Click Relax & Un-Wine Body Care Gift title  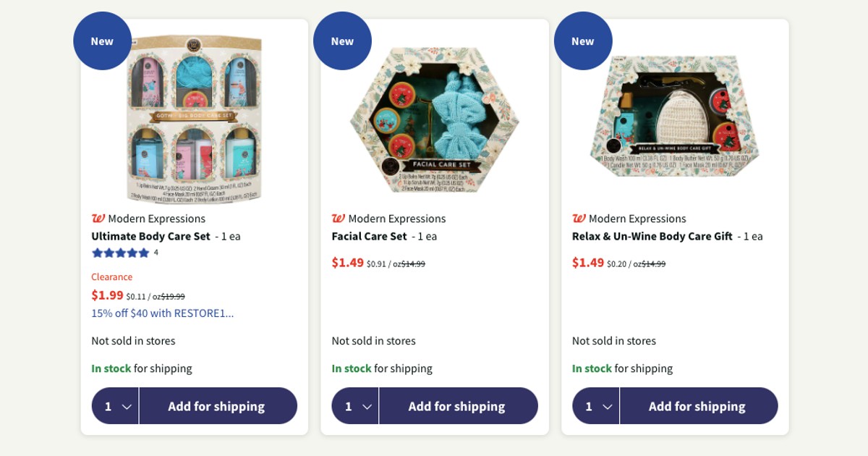click(x=652, y=236)
